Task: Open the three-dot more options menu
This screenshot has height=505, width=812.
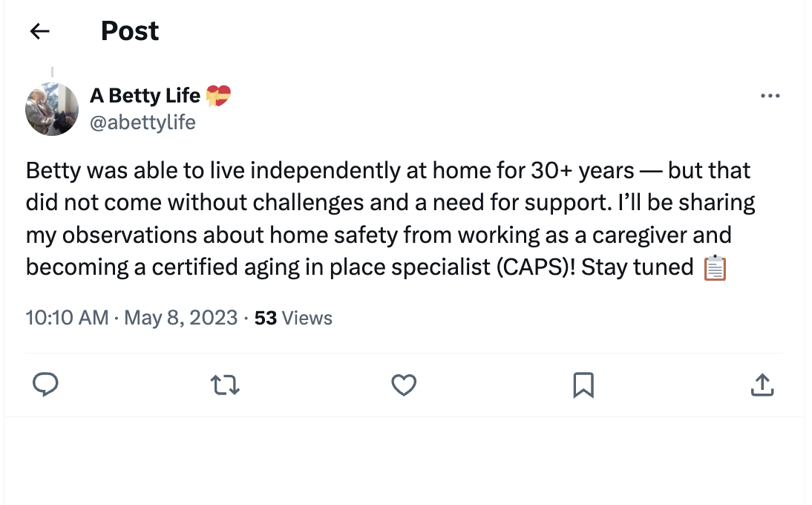Action: click(770, 96)
